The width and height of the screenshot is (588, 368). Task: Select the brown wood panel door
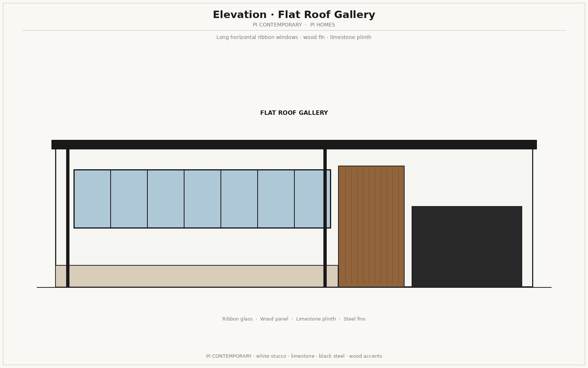pyautogui.click(x=371, y=226)
